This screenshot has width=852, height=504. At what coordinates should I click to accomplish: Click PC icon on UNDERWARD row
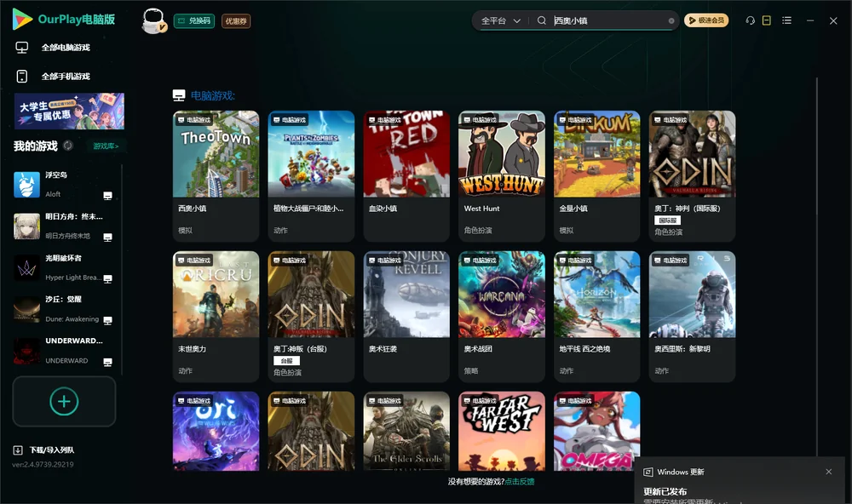tap(107, 363)
